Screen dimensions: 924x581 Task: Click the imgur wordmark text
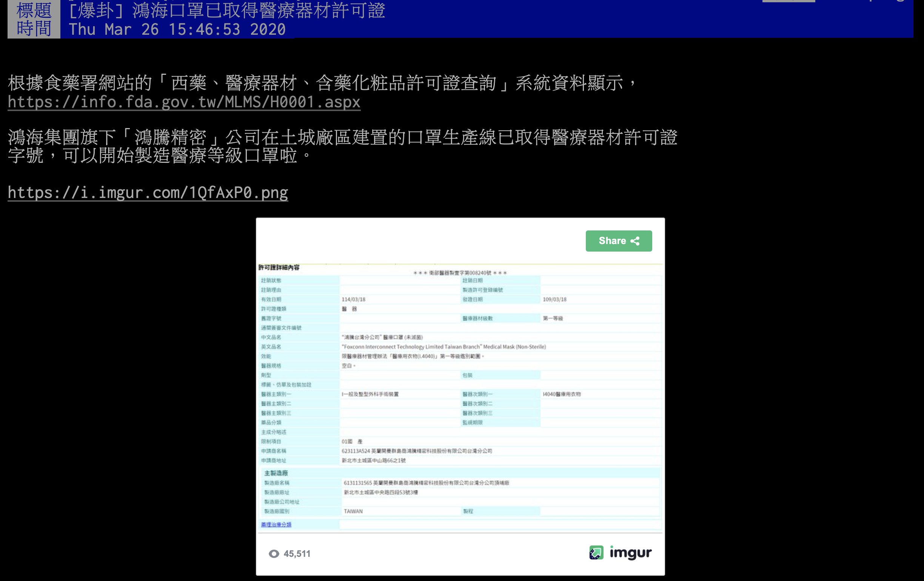pos(630,553)
